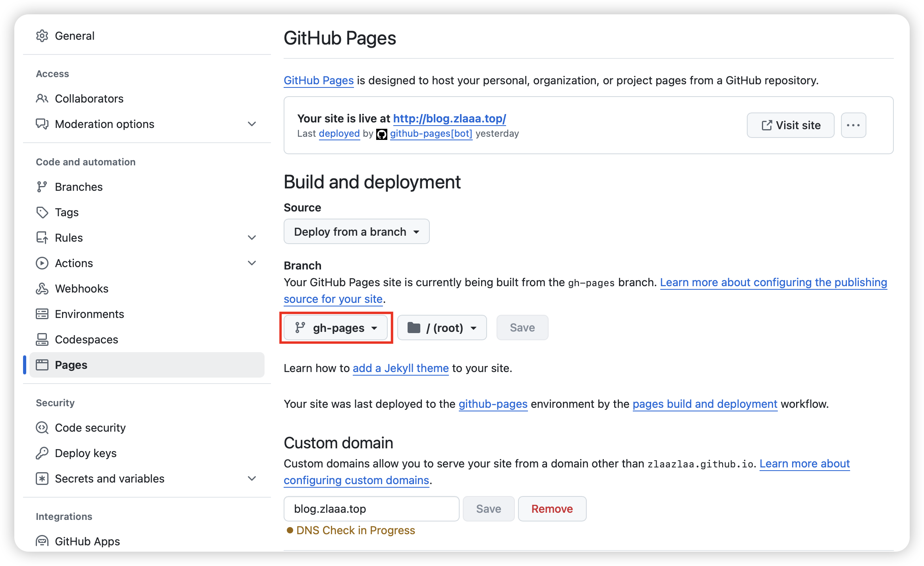Viewport: 924px width, 566px height.
Task: Click the Actions play-circle icon
Action: pyautogui.click(x=42, y=263)
